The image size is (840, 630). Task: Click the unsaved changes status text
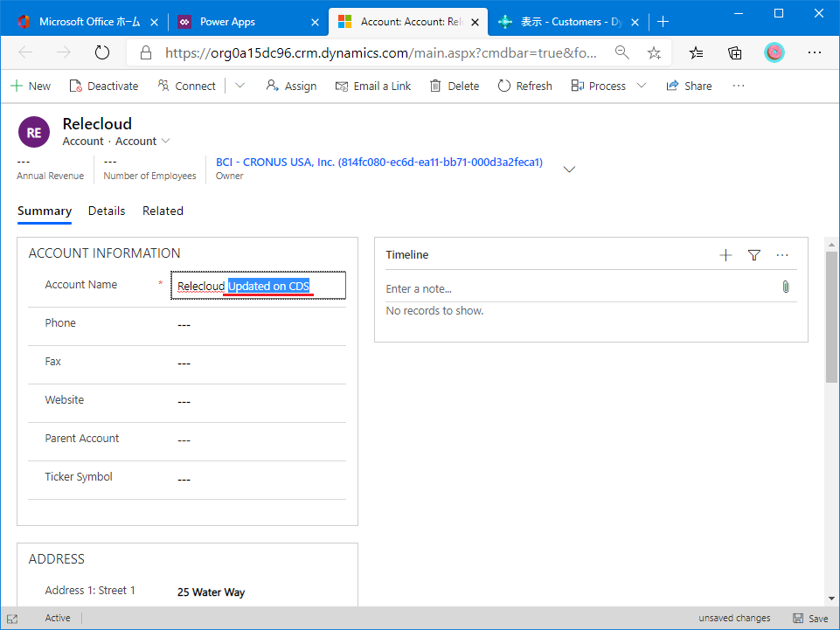pos(734,619)
